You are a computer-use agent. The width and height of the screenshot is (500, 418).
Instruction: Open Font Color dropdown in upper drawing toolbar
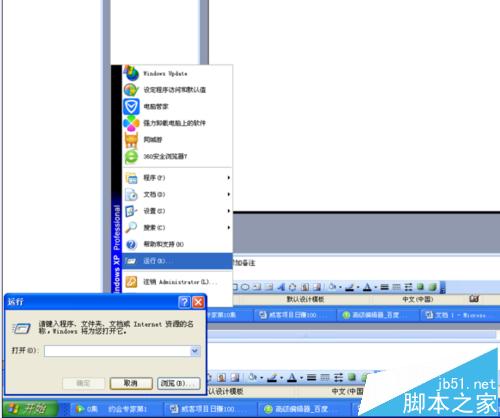pos(375,287)
